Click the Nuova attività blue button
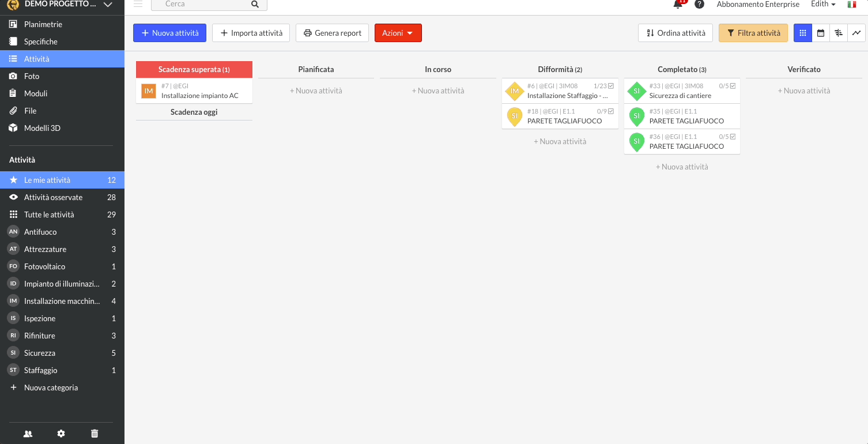Viewport: 868px width, 444px height. pyautogui.click(x=169, y=33)
